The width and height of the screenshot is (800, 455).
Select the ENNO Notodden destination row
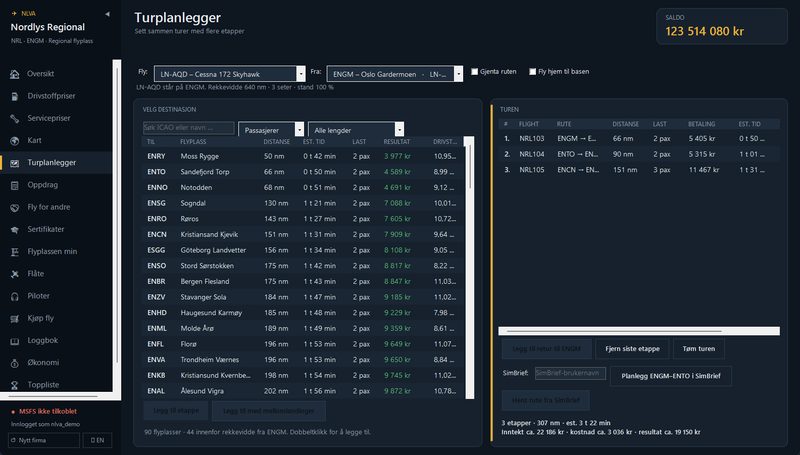click(302, 188)
